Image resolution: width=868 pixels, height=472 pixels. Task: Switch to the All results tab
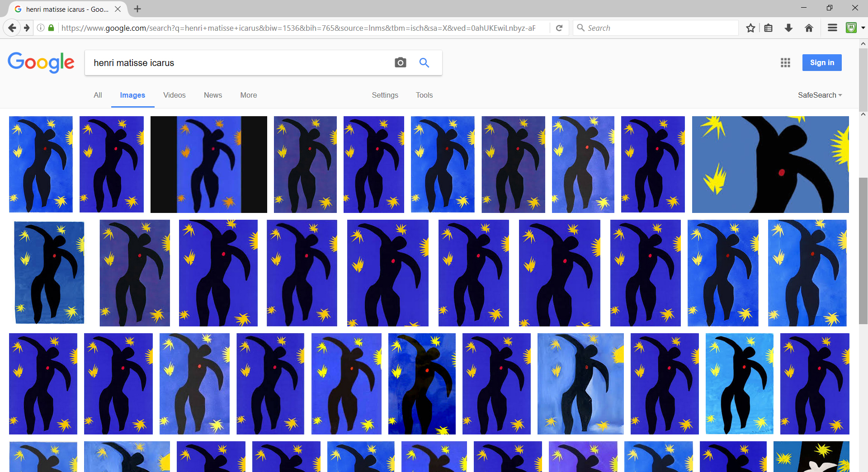pyautogui.click(x=98, y=95)
